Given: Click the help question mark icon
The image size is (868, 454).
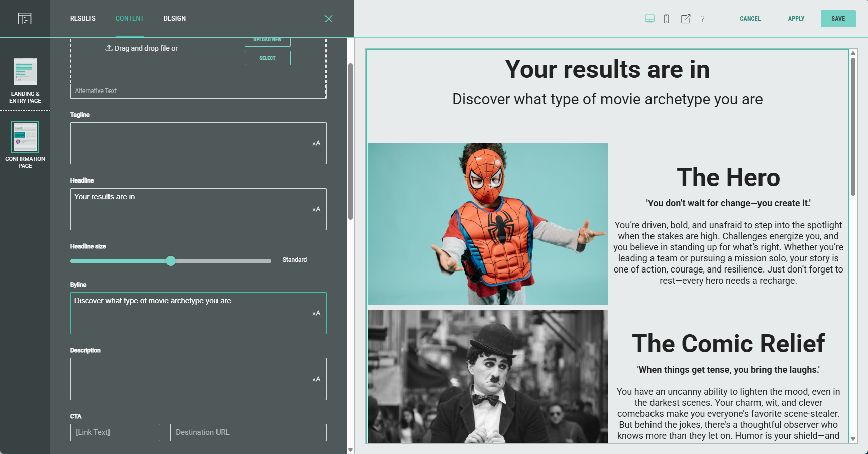Looking at the screenshot, I should click(702, 19).
